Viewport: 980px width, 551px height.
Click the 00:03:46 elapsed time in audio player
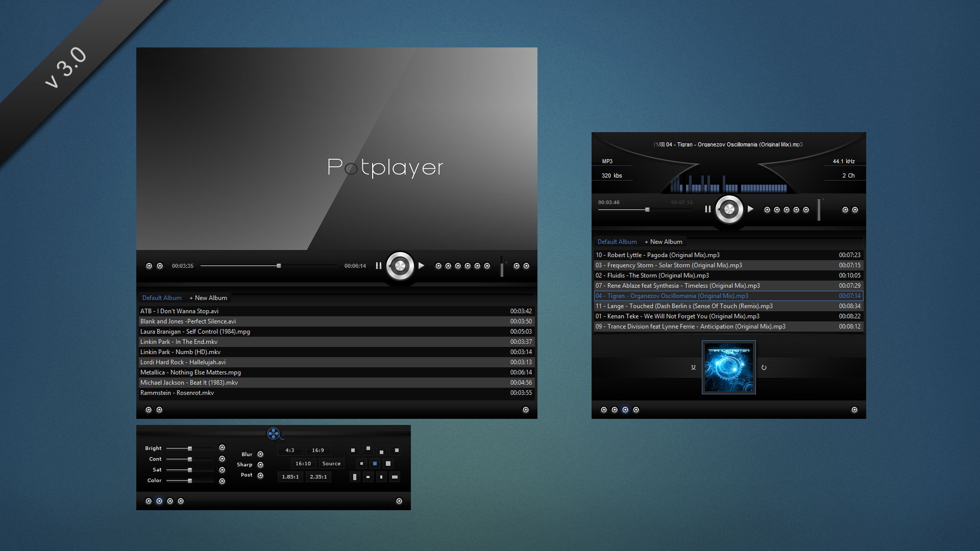pos(609,203)
